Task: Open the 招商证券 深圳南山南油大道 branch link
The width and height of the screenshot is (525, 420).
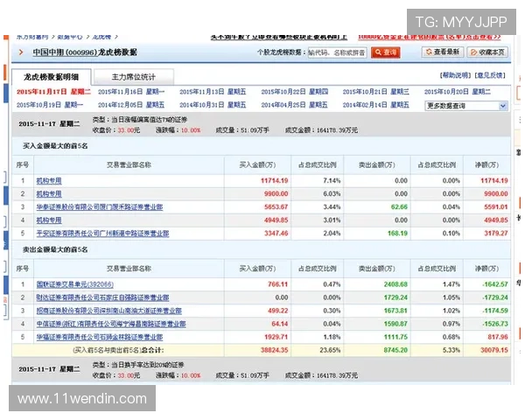Action: tap(108, 311)
